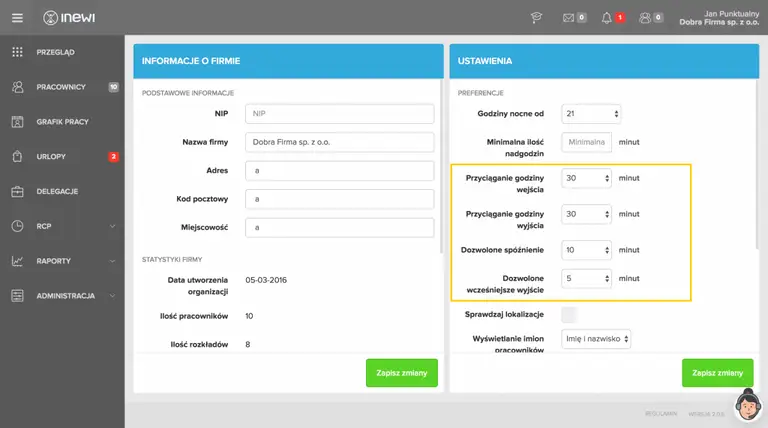Open the Wyświetlanie imion pracowników dropdown
The width and height of the screenshot is (768, 428).
tap(597, 339)
